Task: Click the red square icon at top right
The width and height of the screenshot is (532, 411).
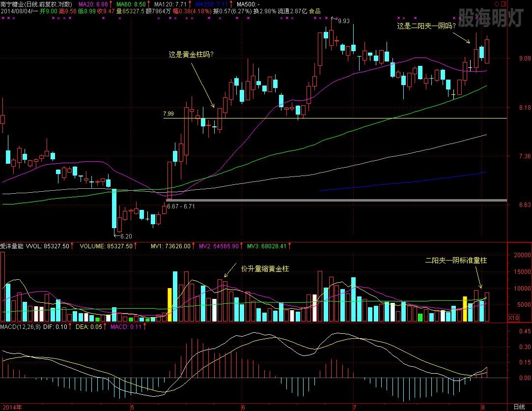Action: click(x=503, y=4)
